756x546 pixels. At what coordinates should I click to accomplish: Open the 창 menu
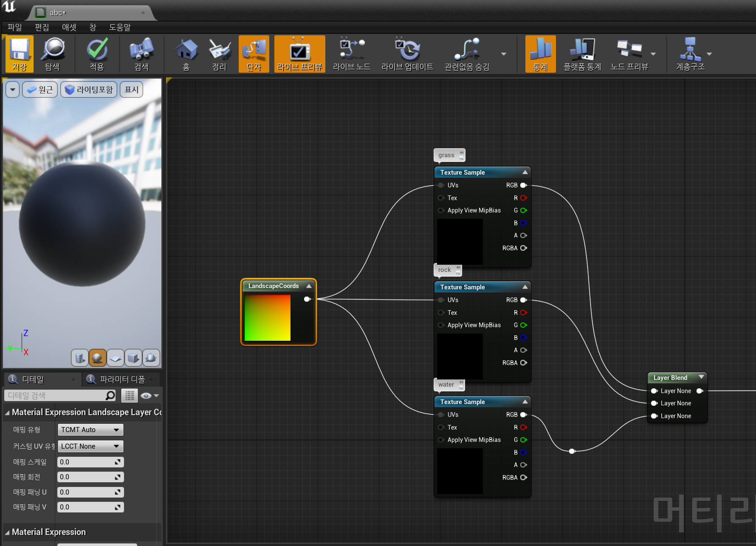click(x=93, y=27)
